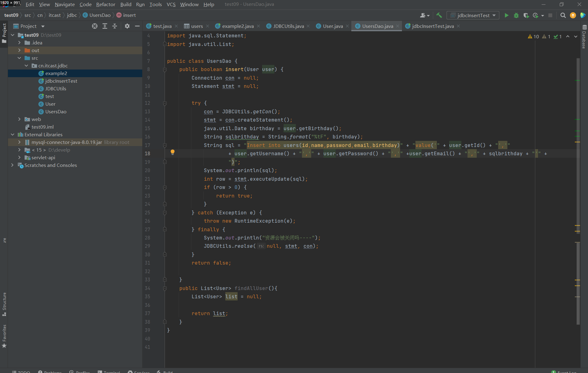Close the jdbcInsertTest.java editor tab
The height and width of the screenshot is (373, 588).
coord(458,26)
